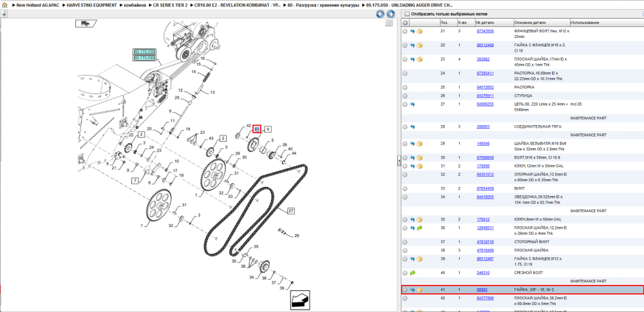Image resolution: width=644 pixels, height=312 pixels.
Task: Click the small square button top-right of diagram
Action: click(x=389, y=23)
